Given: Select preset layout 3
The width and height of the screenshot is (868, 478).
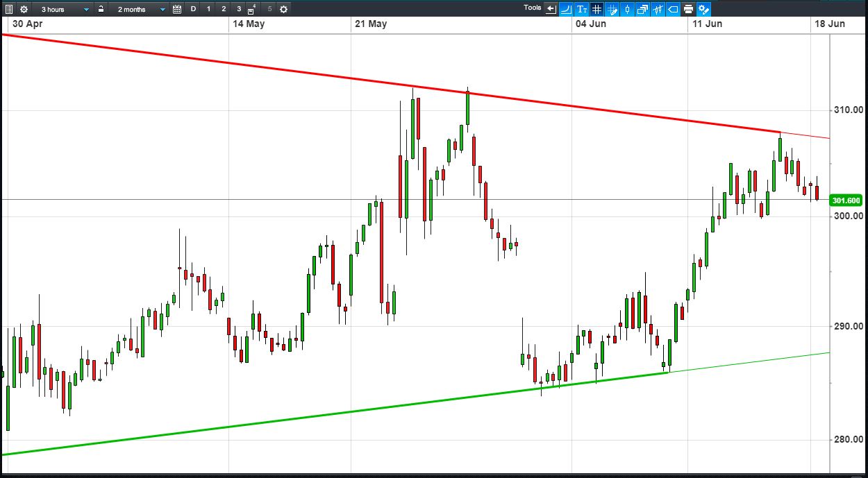Looking at the screenshot, I should click(239, 9).
